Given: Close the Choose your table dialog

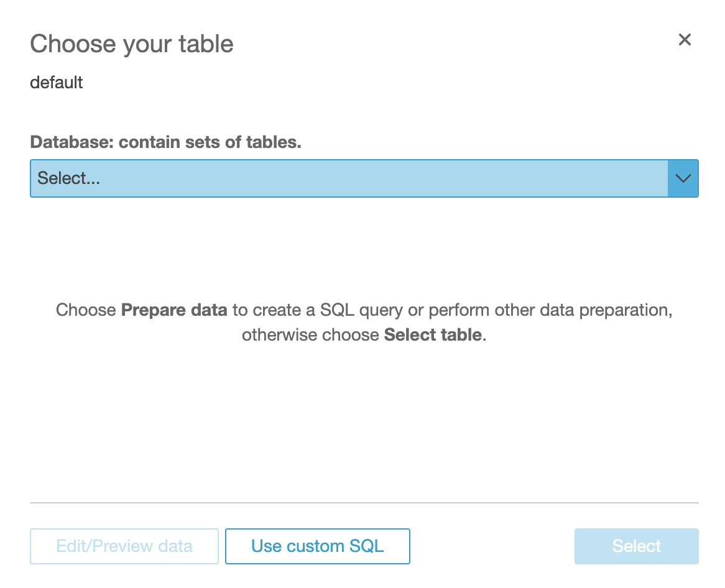Looking at the screenshot, I should point(685,40).
